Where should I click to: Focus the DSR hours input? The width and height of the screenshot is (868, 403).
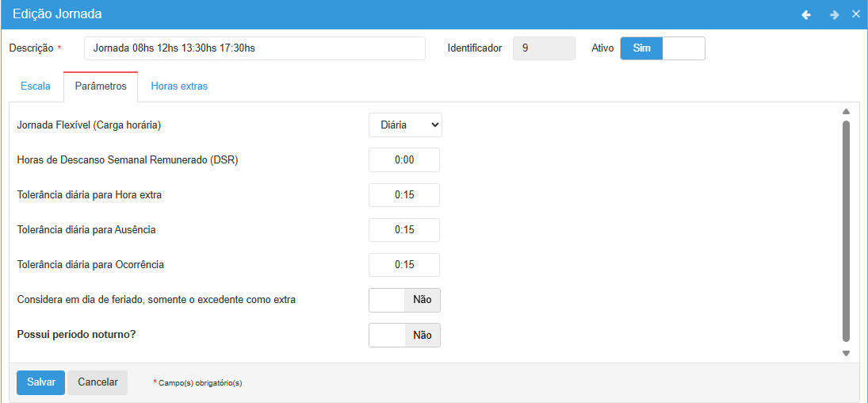click(x=404, y=160)
